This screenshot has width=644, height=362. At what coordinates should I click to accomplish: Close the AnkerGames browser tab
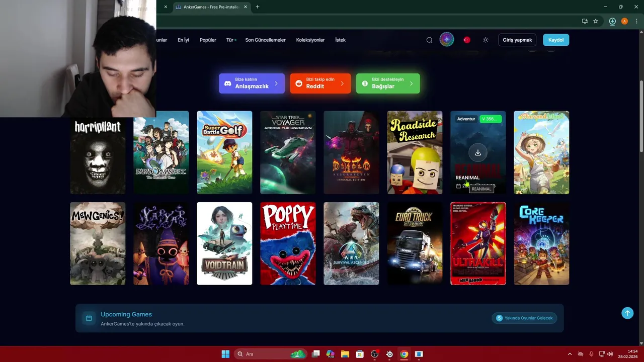pos(246,7)
